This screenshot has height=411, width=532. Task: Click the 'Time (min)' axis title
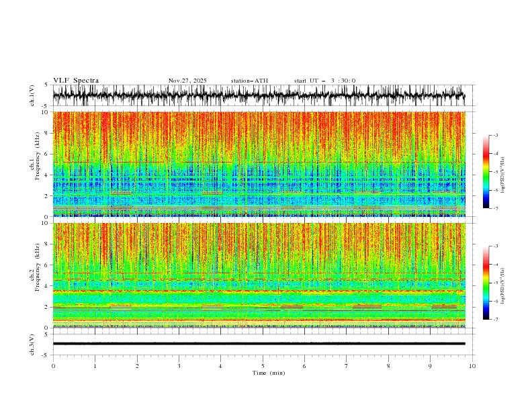tap(269, 373)
